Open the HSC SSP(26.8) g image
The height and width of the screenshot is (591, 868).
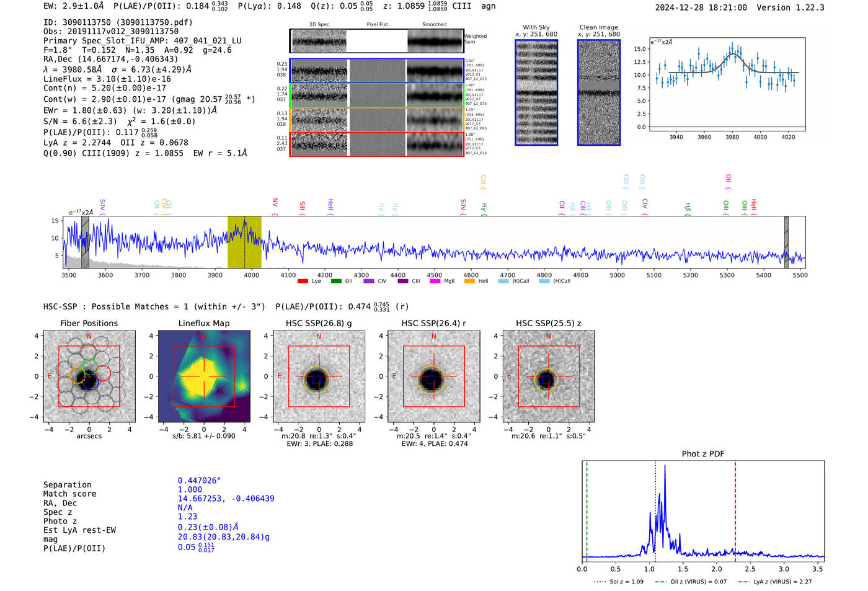pyautogui.click(x=319, y=376)
